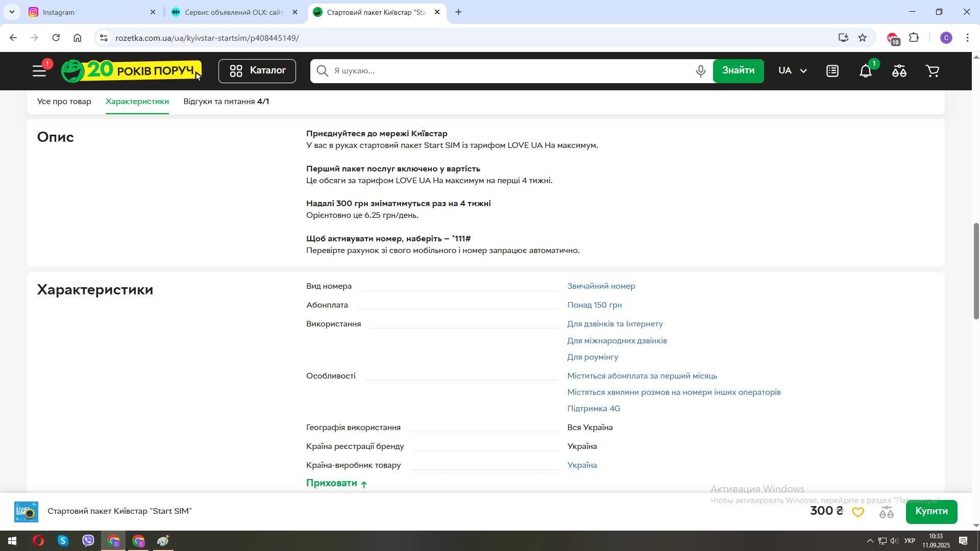Open Україна link for країна-виробник

point(582,465)
